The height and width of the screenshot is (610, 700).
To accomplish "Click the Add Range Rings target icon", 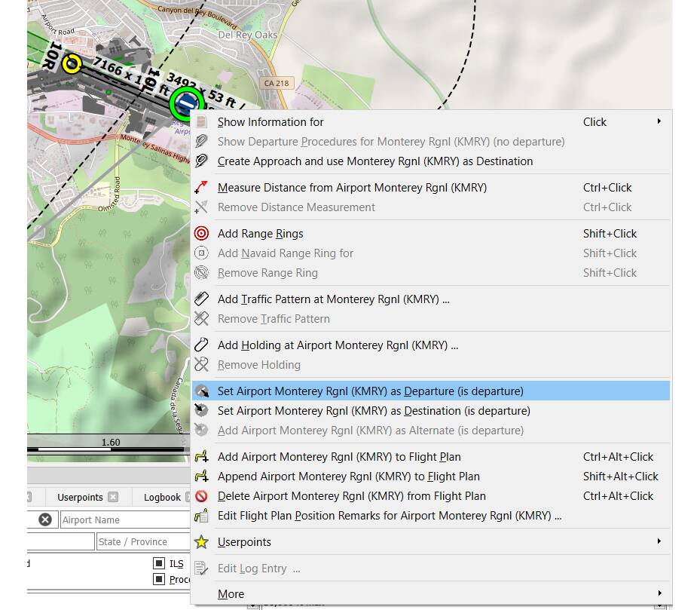I will click(201, 233).
